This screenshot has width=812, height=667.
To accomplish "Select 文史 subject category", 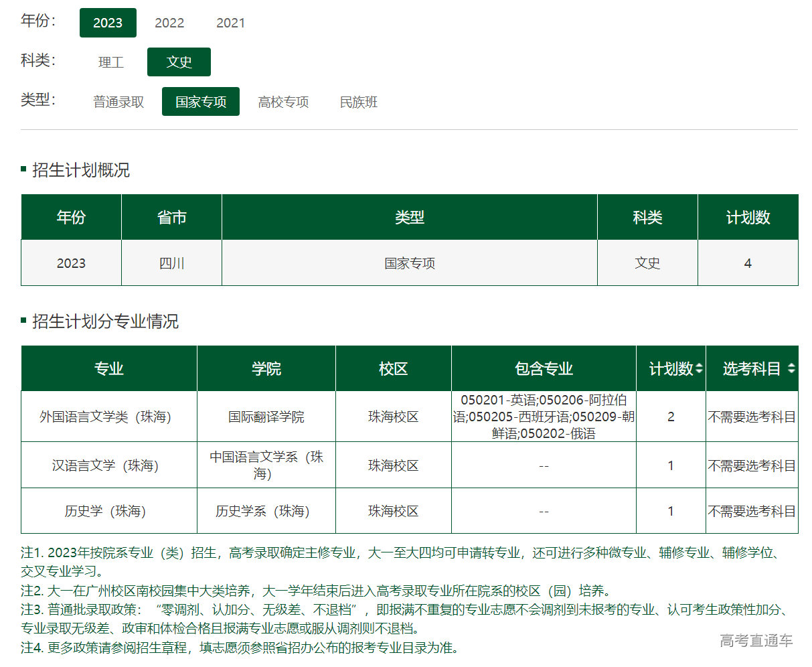I will click(179, 62).
